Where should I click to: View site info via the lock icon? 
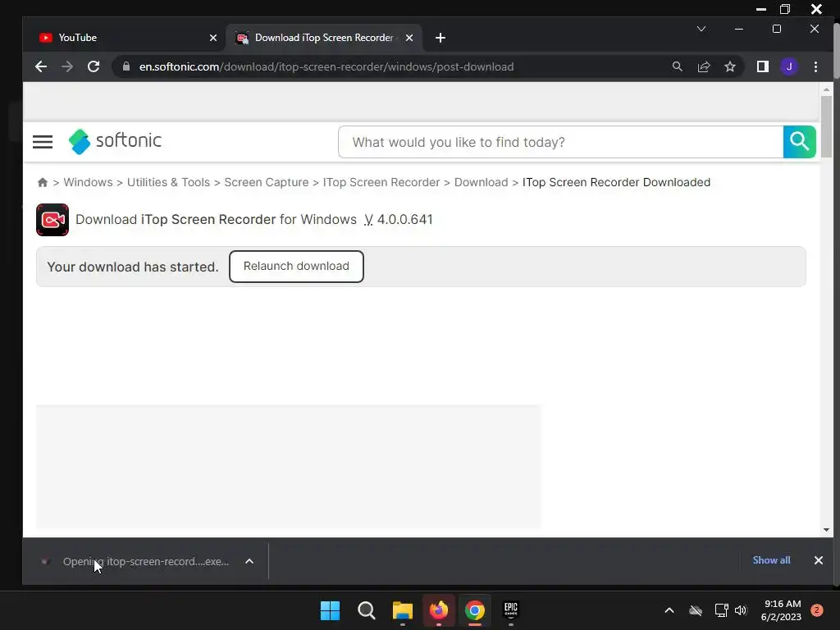(x=126, y=66)
